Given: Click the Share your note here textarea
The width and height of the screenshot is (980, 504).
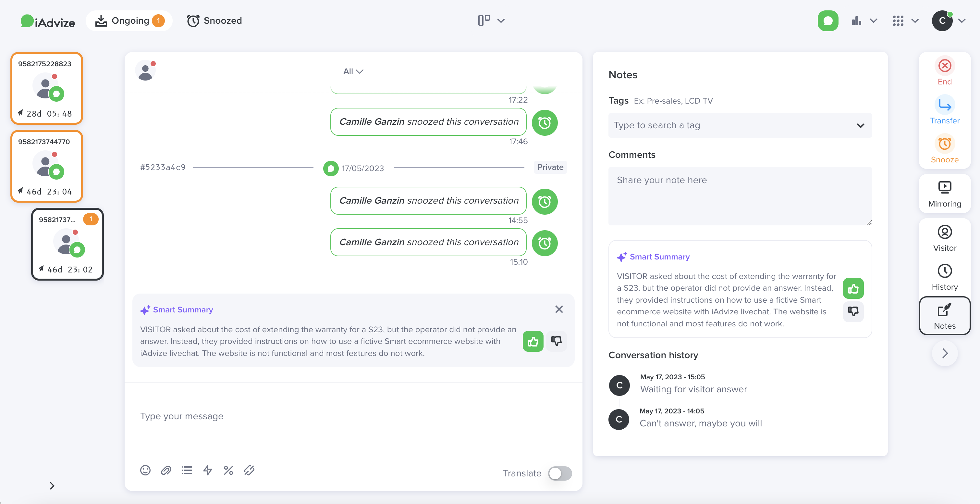Looking at the screenshot, I should 740,196.
